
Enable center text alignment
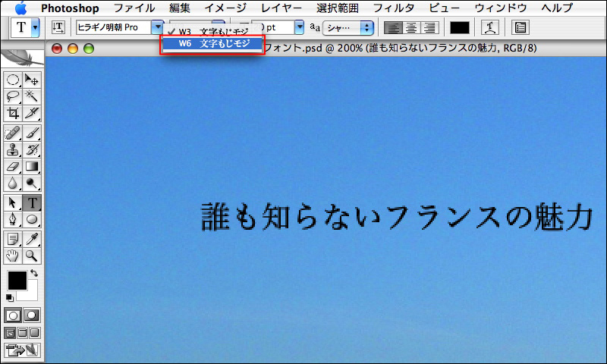(x=411, y=27)
